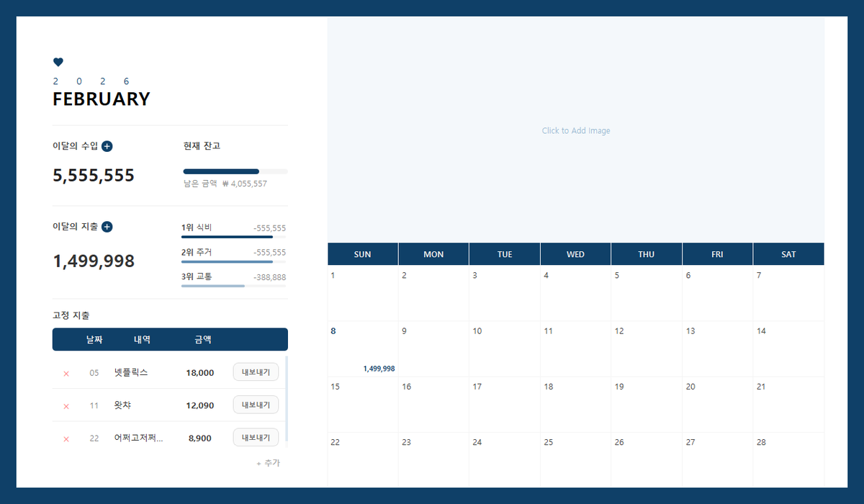
Task: Add expense with the plus icon beside 이달의 지출
Action: coord(107,227)
